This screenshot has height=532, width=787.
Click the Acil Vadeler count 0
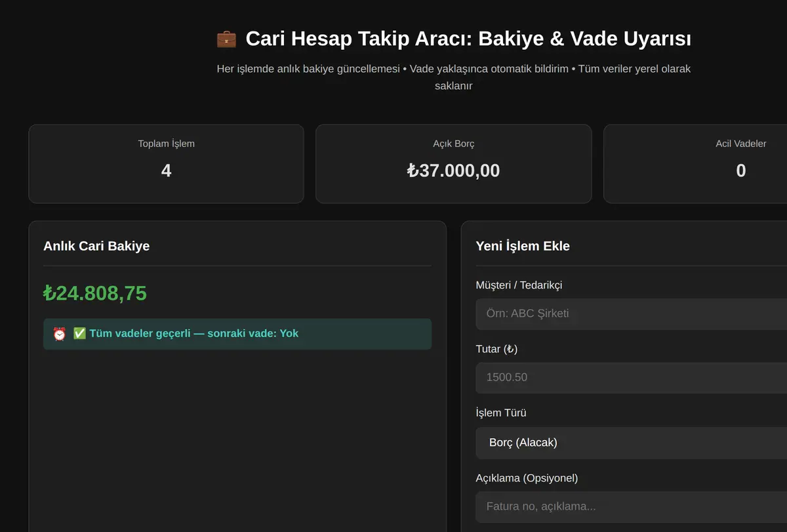[741, 171]
